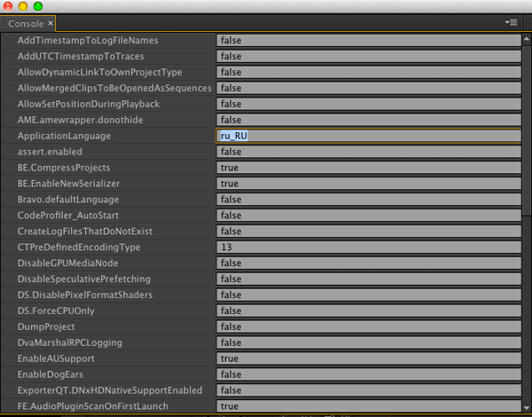The height and width of the screenshot is (417, 532).
Task: Click the green zoom window button
Action: coord(38,6)
